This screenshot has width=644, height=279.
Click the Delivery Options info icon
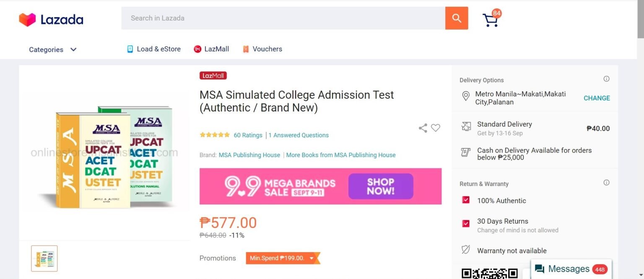[x=606, y=78]
